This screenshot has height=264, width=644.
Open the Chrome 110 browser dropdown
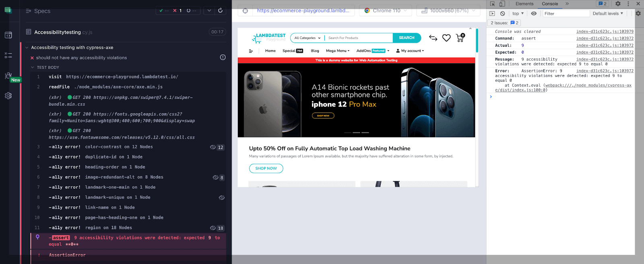tap(386, 11)
